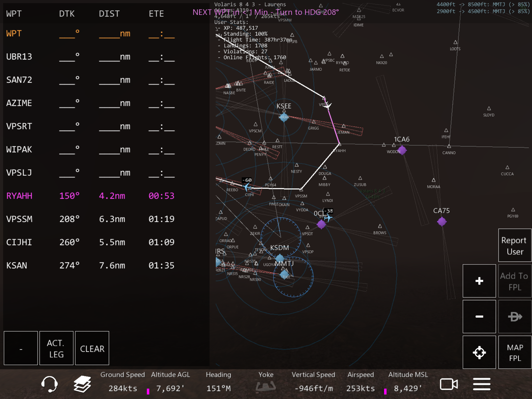
Task: Open the map layers icon
Action: pyautogui.click(x=82, y=384)
